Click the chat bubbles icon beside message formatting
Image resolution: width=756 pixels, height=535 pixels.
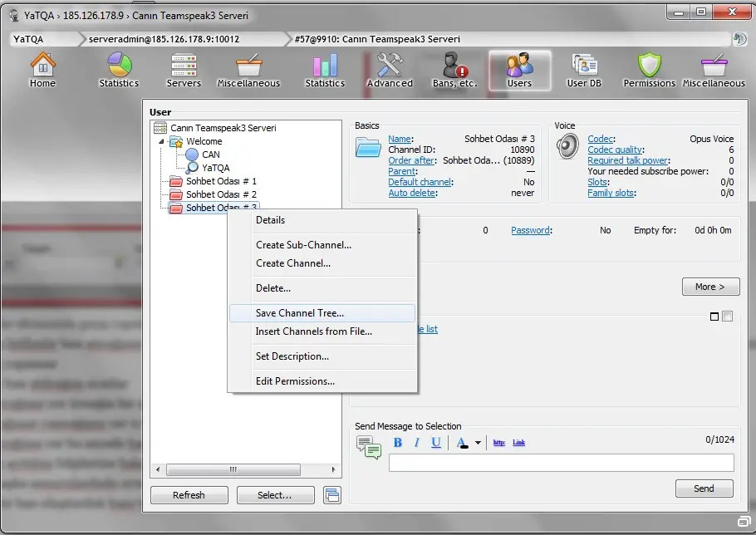pyautogui.click(x=369, y=447)
